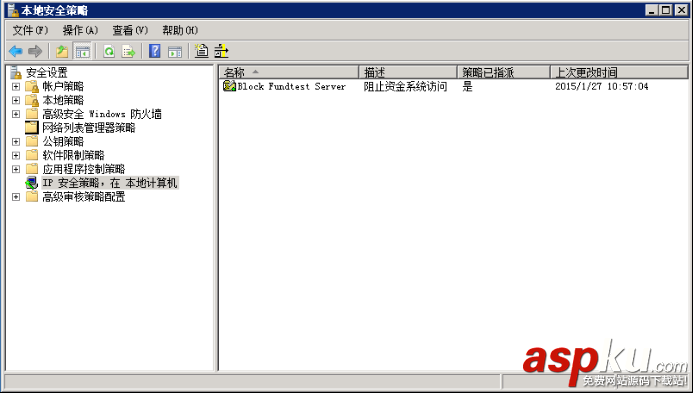Screen dimensions: 693x393
Task: Minimize the 本地安全策略 window
Action: coord(651,10)
